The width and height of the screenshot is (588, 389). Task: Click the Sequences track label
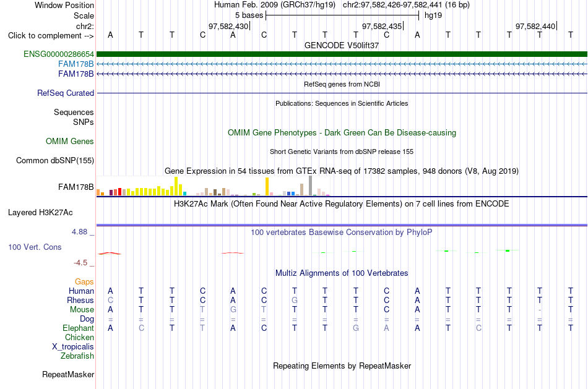pos(74,112)
